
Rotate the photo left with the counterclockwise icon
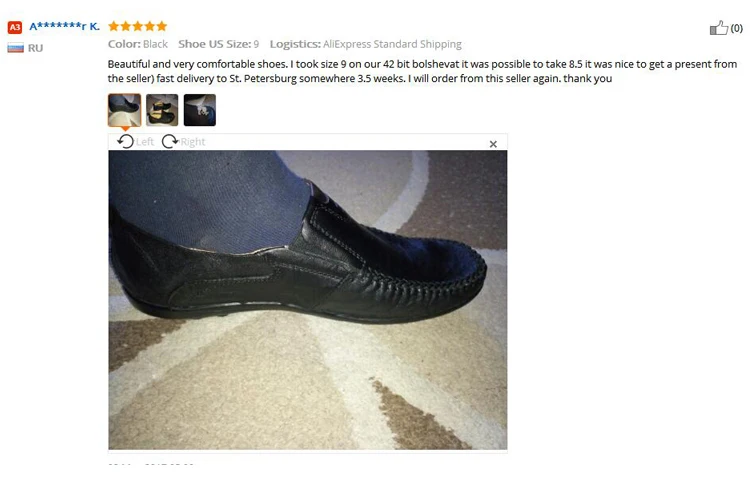pyautogui.click(x=125, y=142)
